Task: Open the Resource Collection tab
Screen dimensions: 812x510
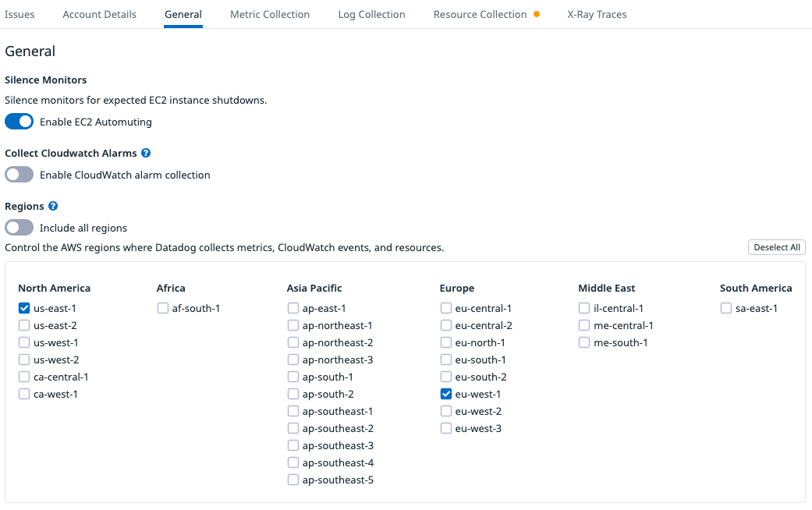Action: point(480,14)
